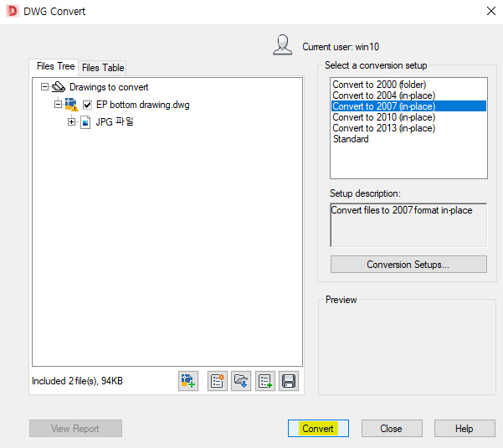Viewport: 503px width, 448px height.
Task: Switch to the Files Table tab
Action: (103, 68)
